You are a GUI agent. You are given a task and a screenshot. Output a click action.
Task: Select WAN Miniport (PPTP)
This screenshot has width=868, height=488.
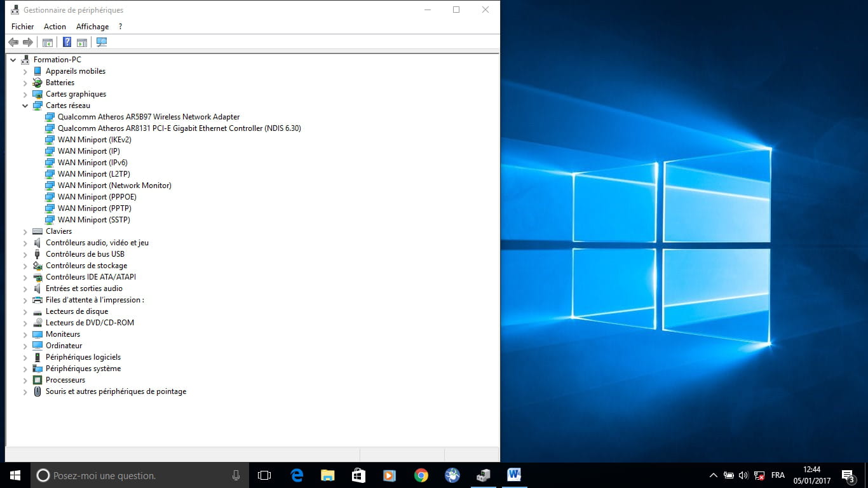(95, 208)
